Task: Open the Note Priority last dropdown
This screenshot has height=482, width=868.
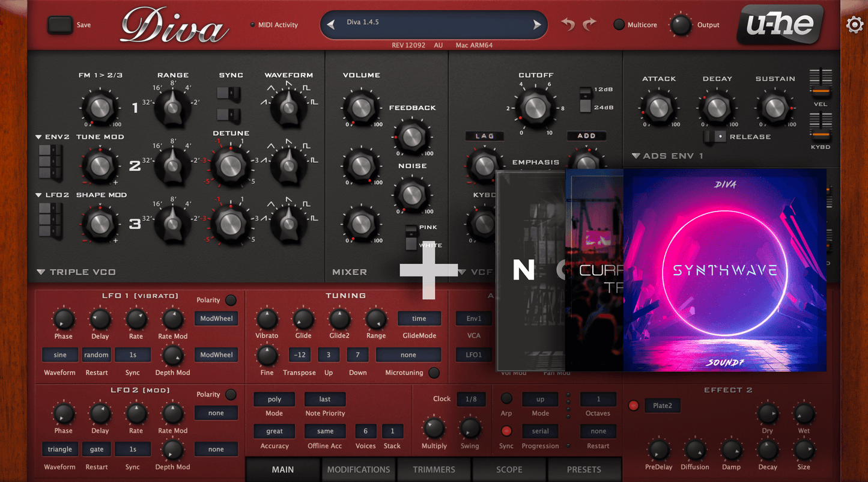Action: [325, 399]
